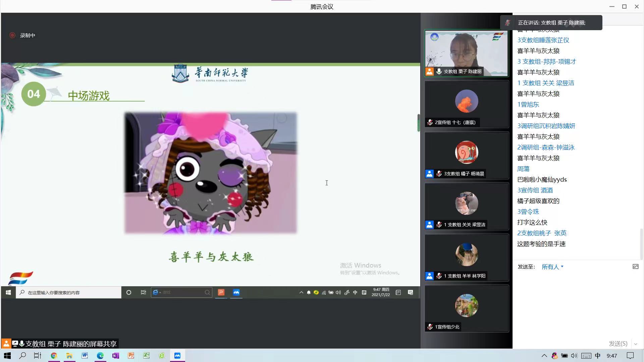Viewport: 644px width, 362px height.
Task: Click muted mic icon of 3支教组 橘子 杨清晨
Action: coord(439,174)
